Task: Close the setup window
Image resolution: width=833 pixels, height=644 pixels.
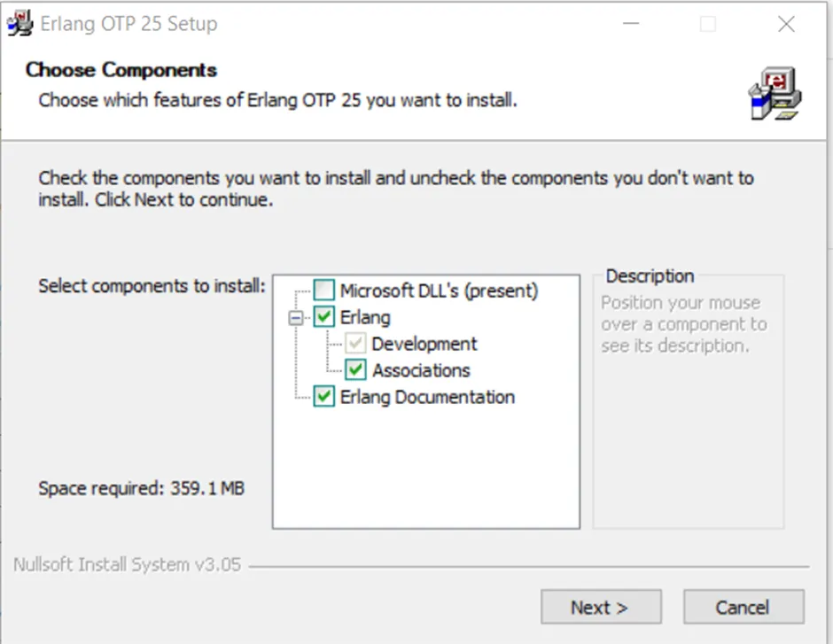Action: pyautogui.click(x=786, y=25)
